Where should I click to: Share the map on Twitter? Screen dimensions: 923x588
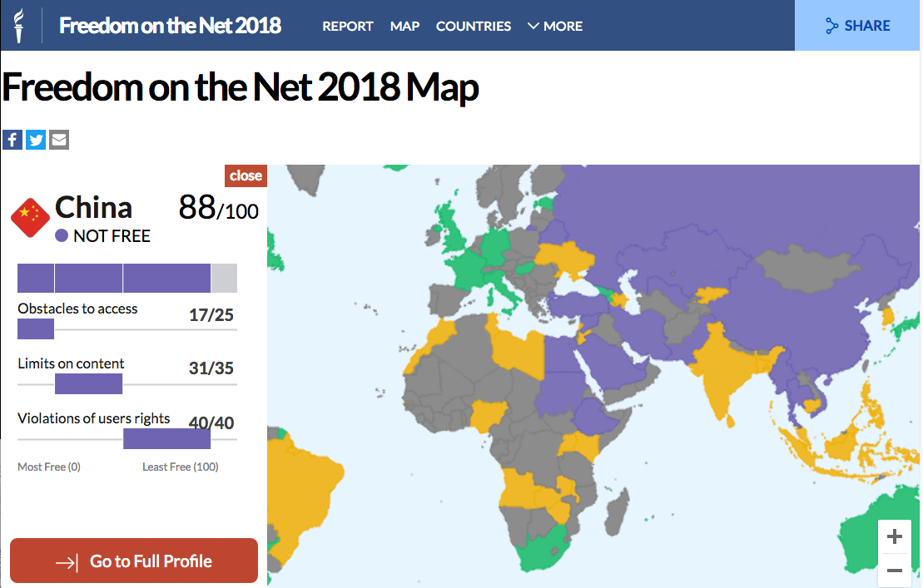point(36,140)
